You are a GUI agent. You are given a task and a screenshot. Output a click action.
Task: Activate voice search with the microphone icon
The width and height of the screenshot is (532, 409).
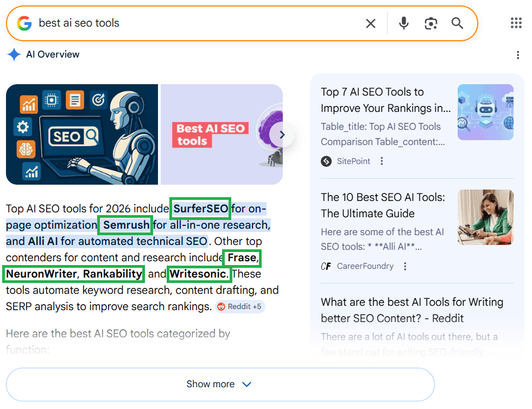pyautogui.click(x=403, y=23)
